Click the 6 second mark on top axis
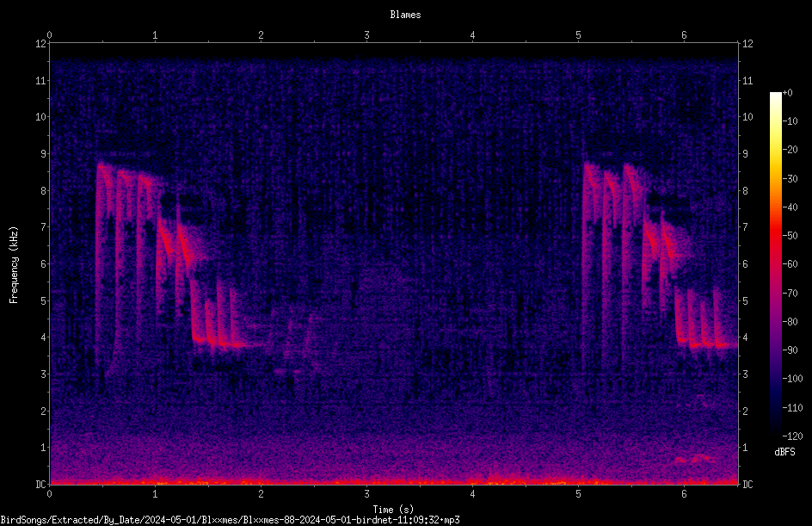Image resolution: width=812 pixels, height=526 pixels. coord(684,35)
